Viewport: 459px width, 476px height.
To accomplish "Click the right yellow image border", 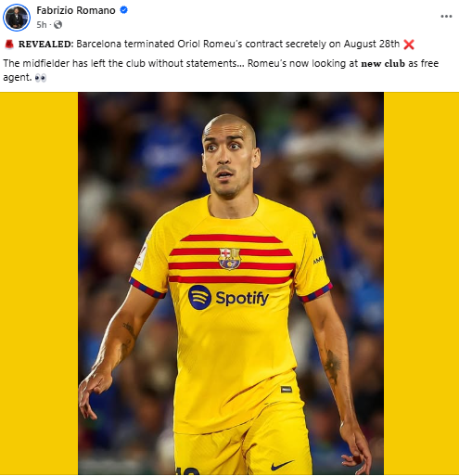I will tap(421, 283).
